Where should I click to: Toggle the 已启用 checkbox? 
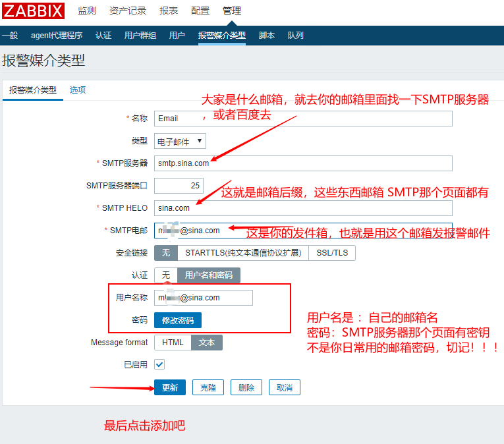[159, 364]
